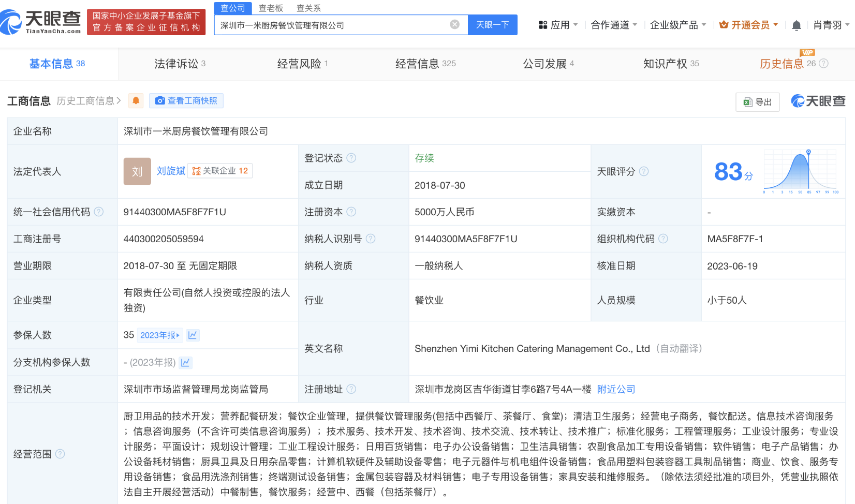This screenshot has width=855, height=504.
Task: Click the 天眼一下 search button
Action: [492, 25]
